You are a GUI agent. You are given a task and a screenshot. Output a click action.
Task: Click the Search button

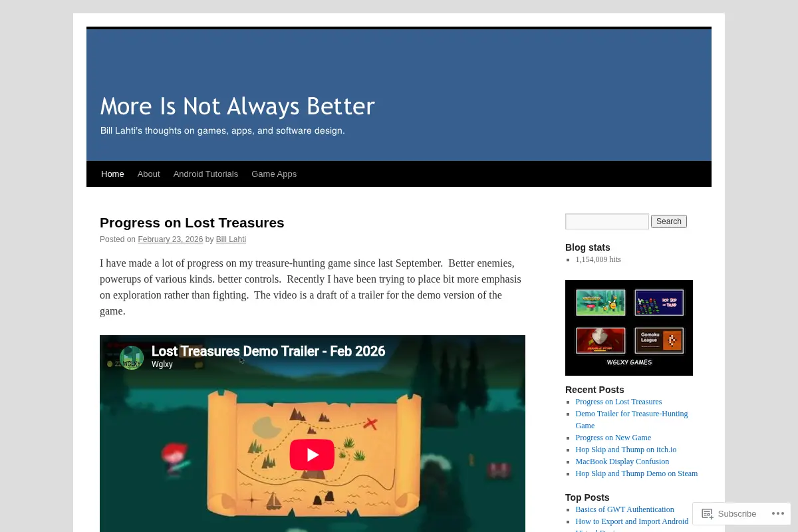669,221
